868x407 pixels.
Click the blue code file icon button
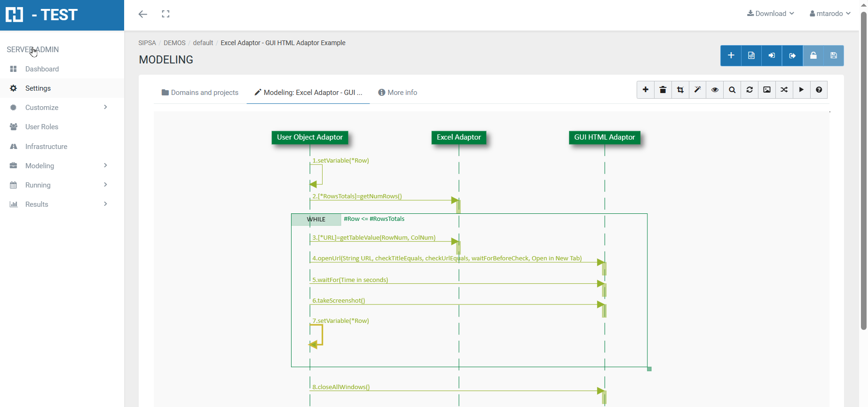[x=751, y=55]
